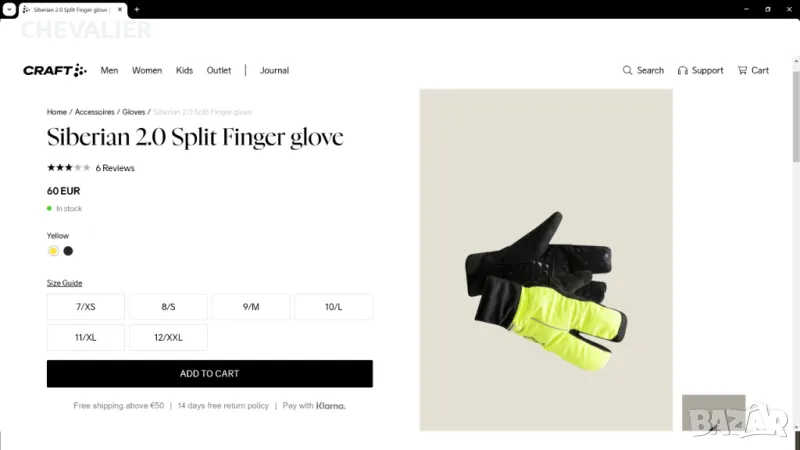Viewport: 800px width, 450px height.
Task: Close the Siberian 2.0 glove browser tab
Action: pyautogui.click(x=120, y=9)
